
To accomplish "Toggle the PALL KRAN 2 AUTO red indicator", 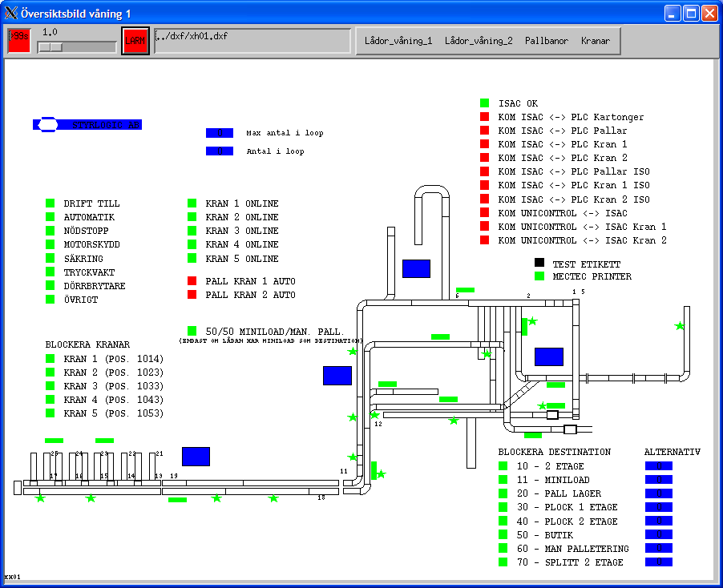I will [192, 294].
